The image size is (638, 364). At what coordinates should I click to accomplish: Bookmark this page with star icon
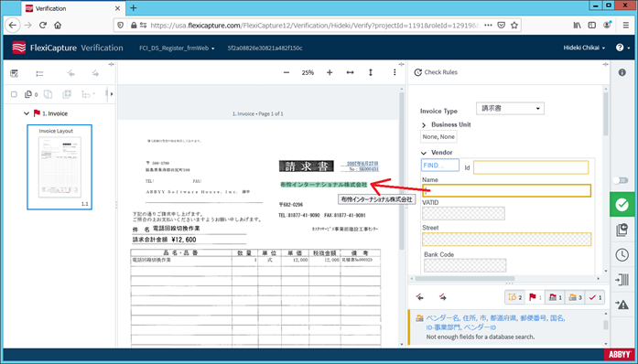(x=514, y=26)
